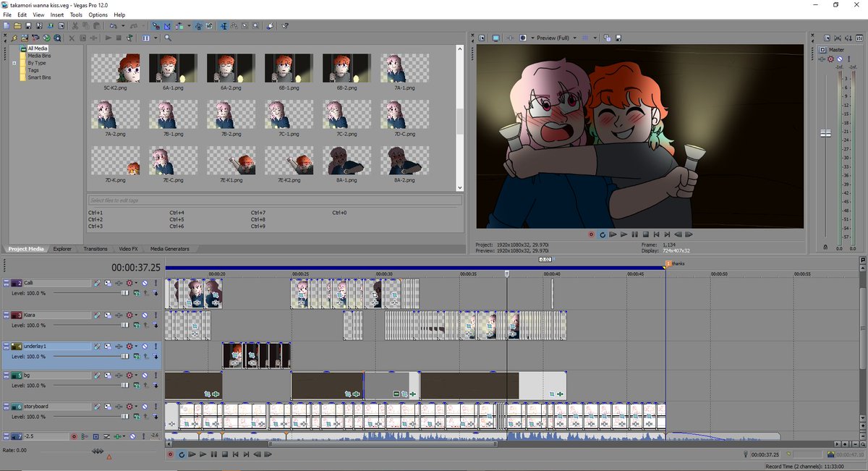The height and width of the screenshot is (471, 868).
Task: Open the Insert menu
Action: [57, 14]
